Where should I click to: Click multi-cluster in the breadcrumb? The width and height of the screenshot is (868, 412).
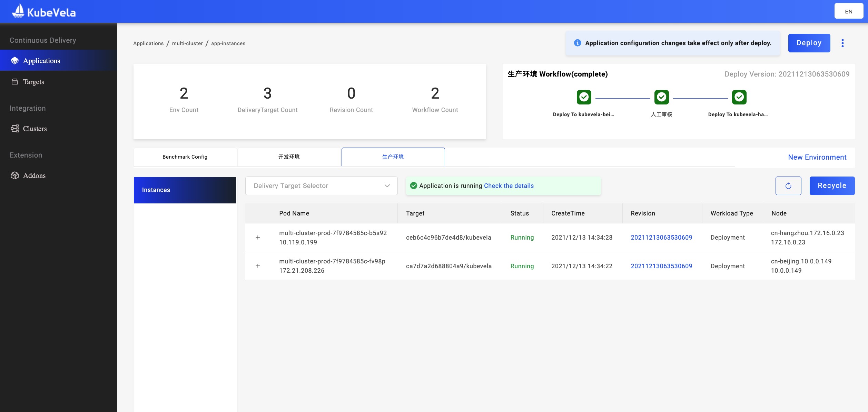187,43
